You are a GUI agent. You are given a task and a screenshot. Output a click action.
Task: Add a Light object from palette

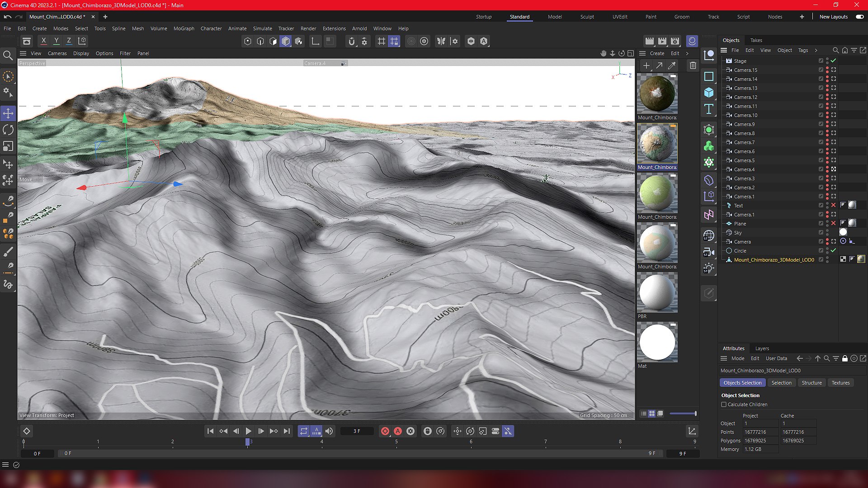pos(709,268)
